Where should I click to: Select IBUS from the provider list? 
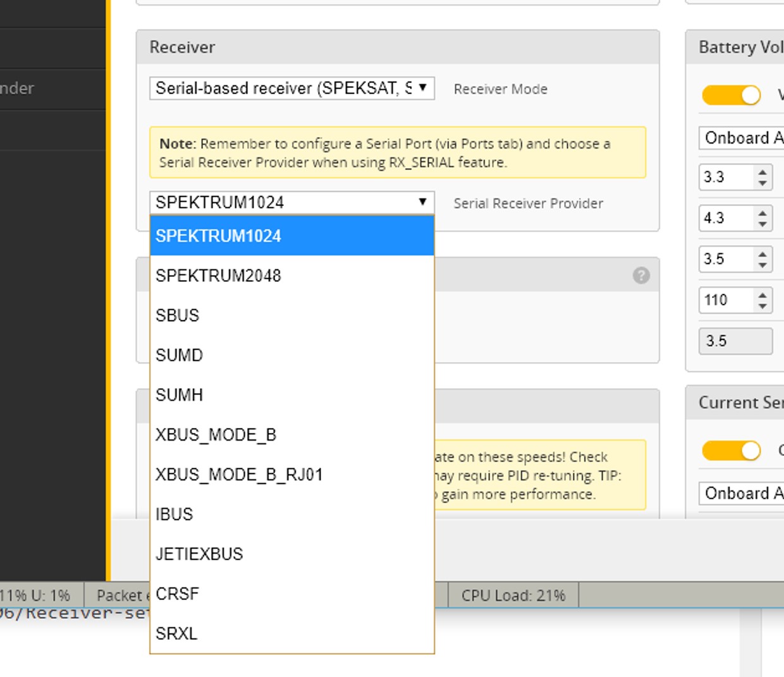tap(291, 515)
